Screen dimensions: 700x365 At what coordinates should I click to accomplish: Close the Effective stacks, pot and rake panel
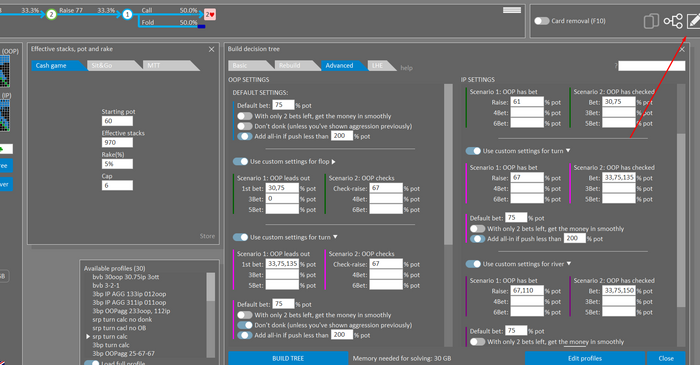point(212,49)
